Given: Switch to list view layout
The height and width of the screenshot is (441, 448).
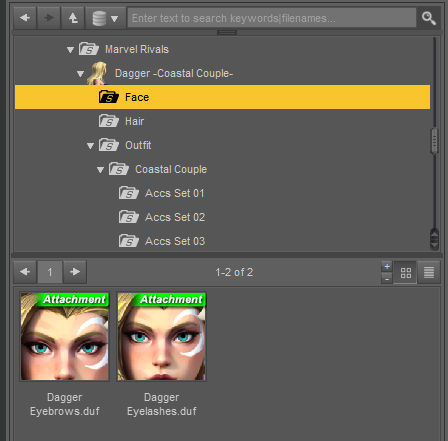Looking at the screenshot, I should (429, 273).
